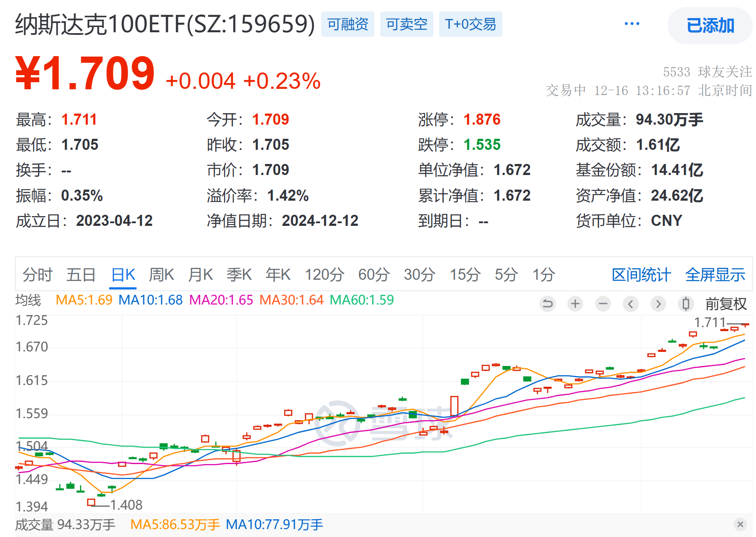Click the volume MA5:86.53万手 label
The image size is (756, 537).
pos(175,525)
